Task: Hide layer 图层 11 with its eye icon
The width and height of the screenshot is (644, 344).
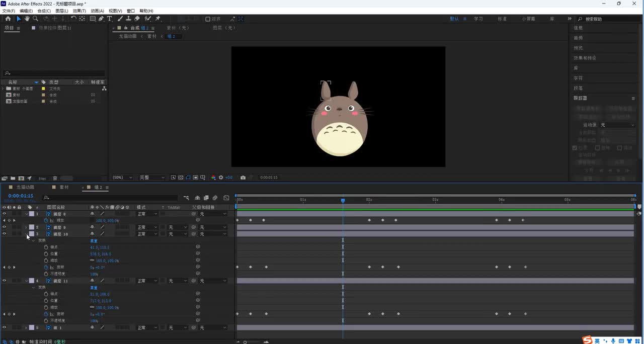Action: 5,281
